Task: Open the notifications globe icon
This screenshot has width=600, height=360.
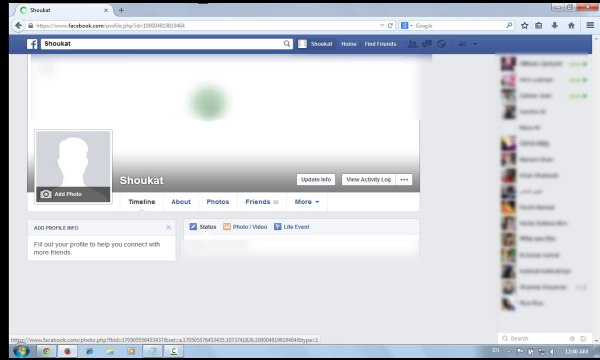Action: point(441,44)
